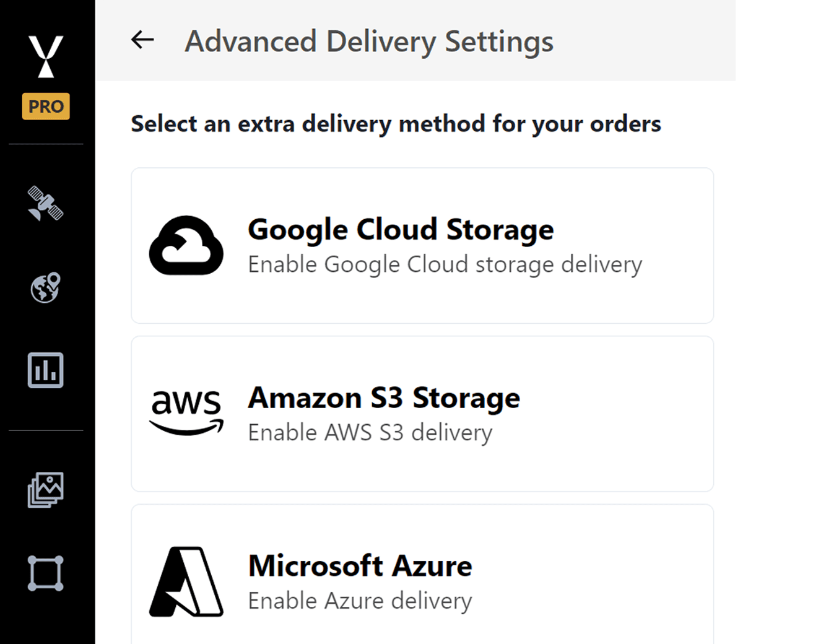Click the back arrow to leave settings

142,41
